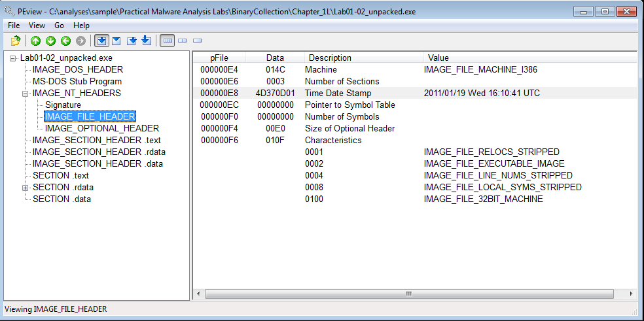
Task: Click the green back arrow icon
Action: tap(65, 41)
